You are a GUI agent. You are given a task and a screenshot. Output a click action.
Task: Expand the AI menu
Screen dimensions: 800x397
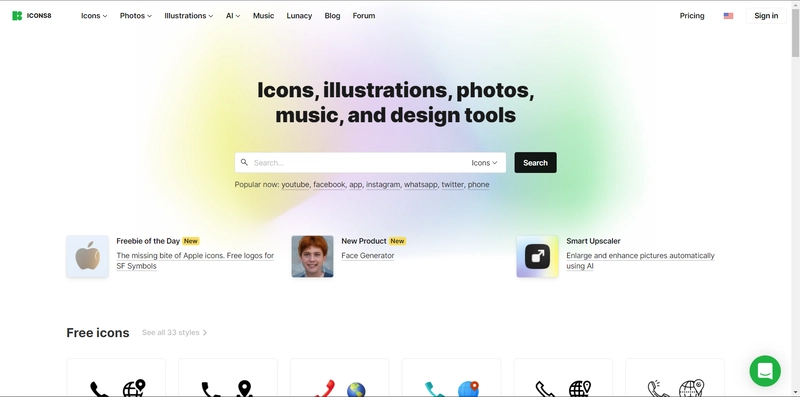233,16
